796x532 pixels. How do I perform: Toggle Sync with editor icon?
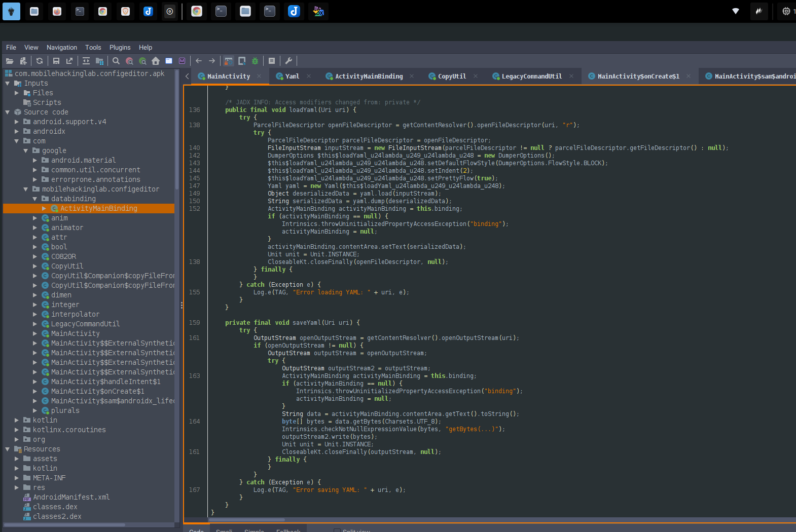click(x=86, y=61)
